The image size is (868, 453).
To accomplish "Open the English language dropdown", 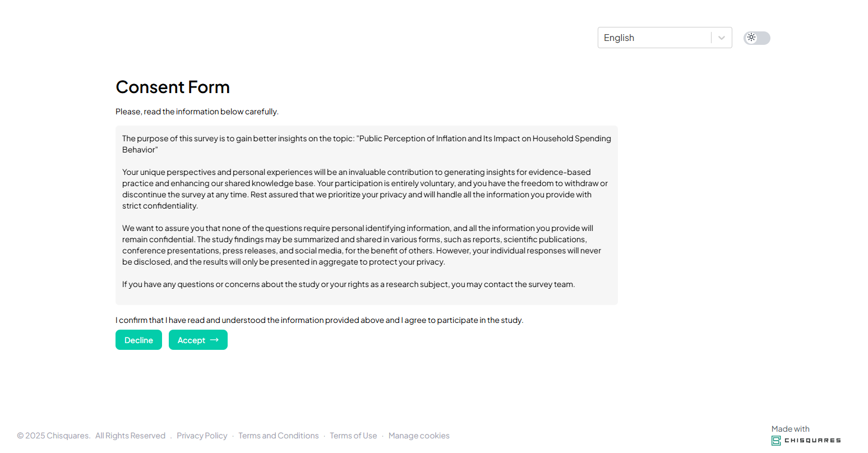I will click(654, 38).
